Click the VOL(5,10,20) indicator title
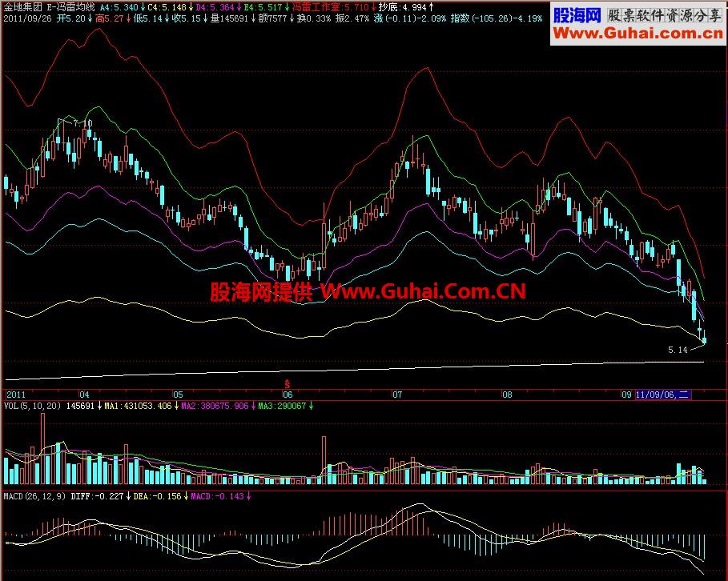Image resolution: width=728 pixels, height=581 pixels. click(32, 406)
